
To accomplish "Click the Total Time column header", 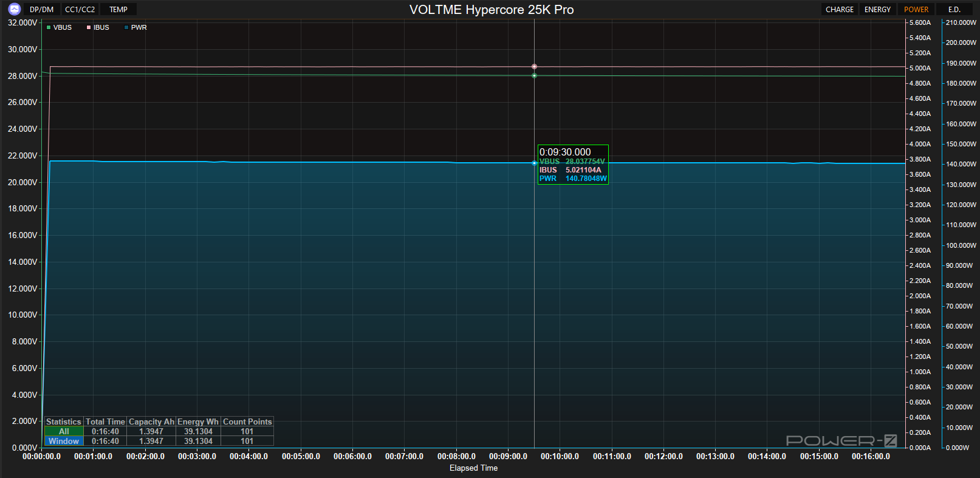I will [x=106, y=422].
